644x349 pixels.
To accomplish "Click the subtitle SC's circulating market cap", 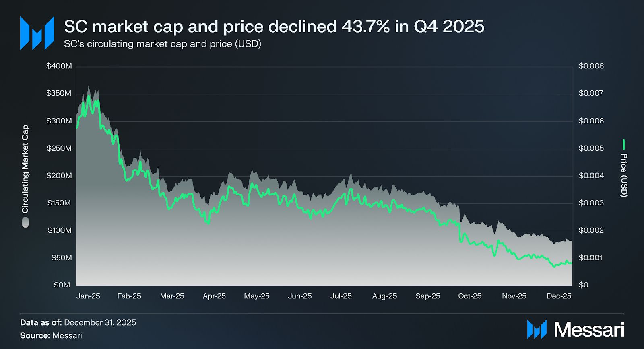I will point(163,44).
